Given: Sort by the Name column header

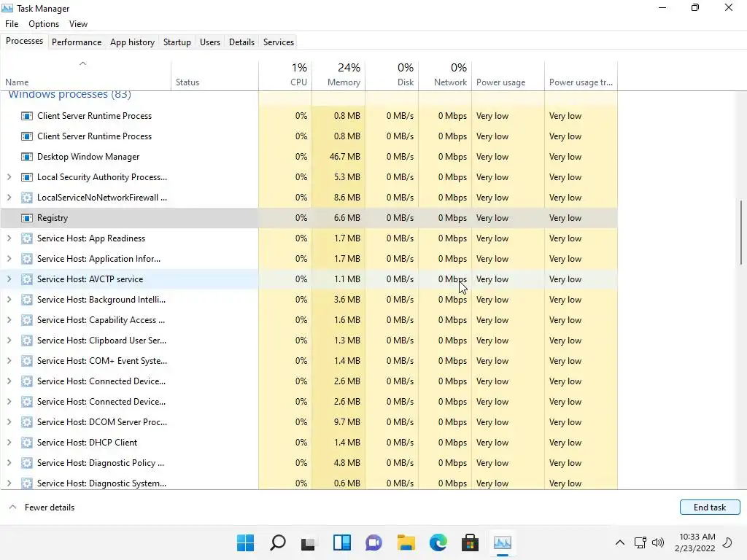Looking at the screenshot, I should coord(86,75).
